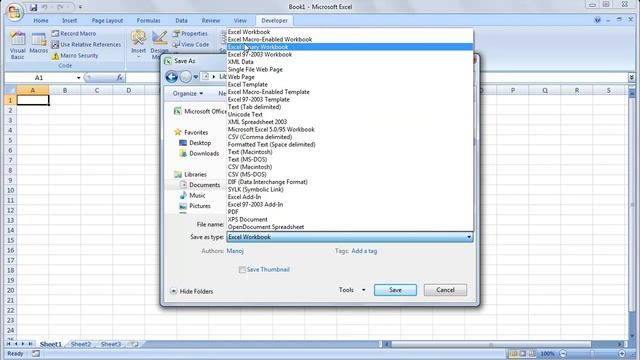Click the author name Manoj
This screenshot has height=360, width=640.
(235, 251)
